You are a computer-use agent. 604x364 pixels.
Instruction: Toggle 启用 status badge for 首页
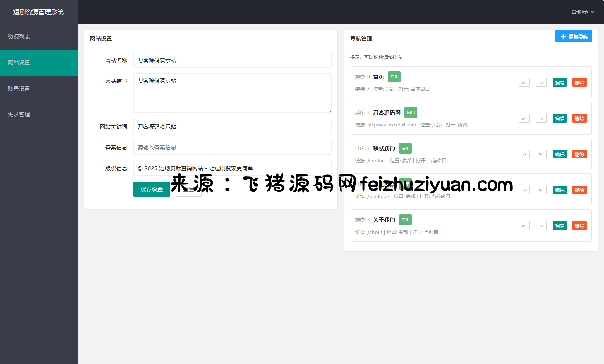(394, 77)
